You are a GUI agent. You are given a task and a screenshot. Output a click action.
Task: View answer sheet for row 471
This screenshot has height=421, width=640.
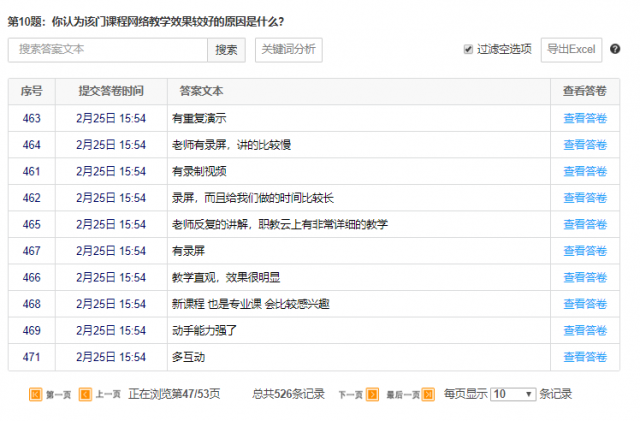coord(584,357)
